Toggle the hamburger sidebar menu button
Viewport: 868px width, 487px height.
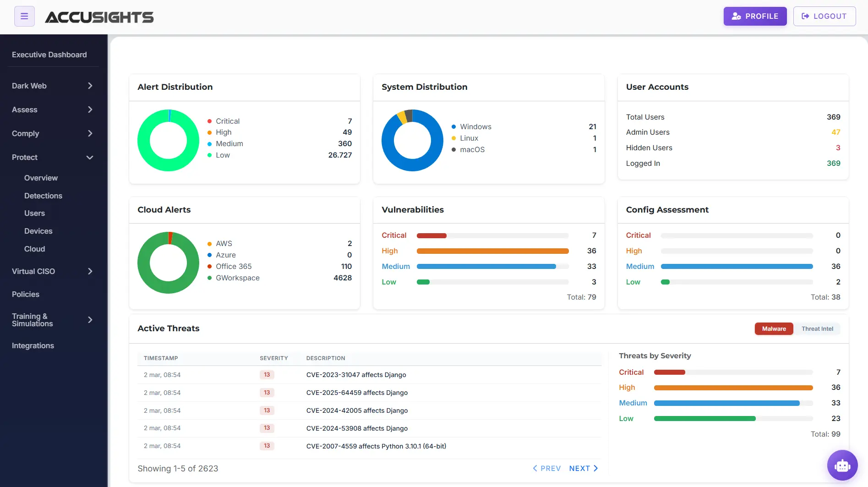pyautogui.click(x=24, y=16)
